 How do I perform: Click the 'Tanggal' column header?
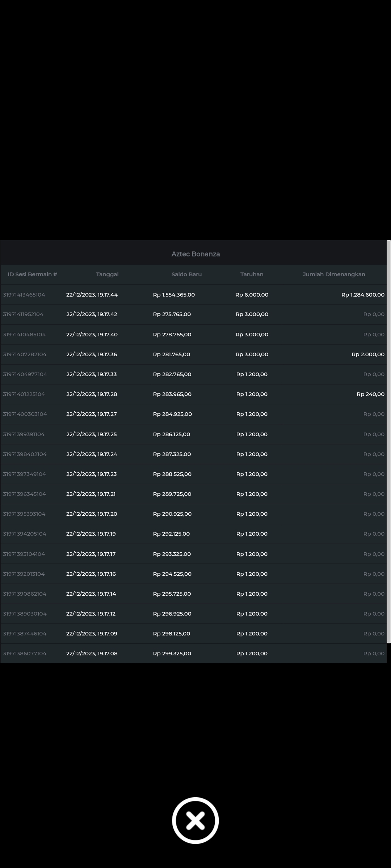coord(107,275)
